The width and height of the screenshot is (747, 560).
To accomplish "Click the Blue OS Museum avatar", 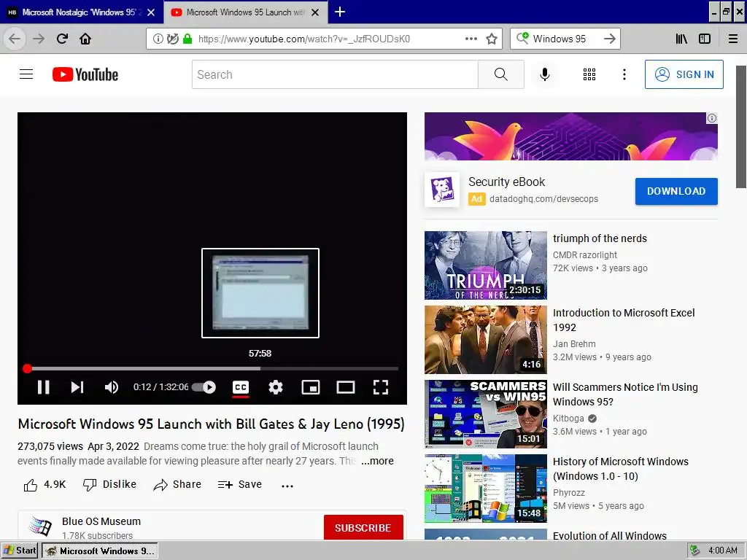I will click(40, 526).
